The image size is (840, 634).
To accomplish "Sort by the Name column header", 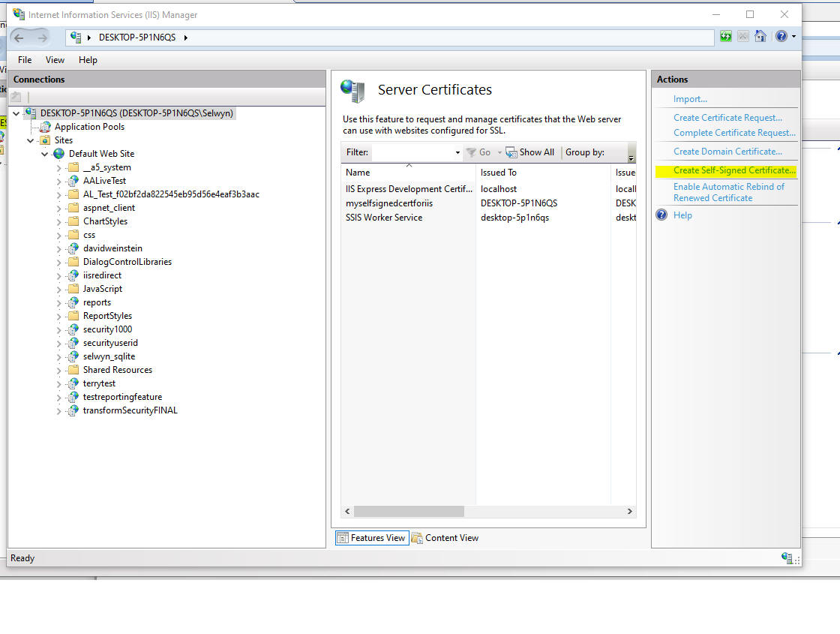I will tap(408, 173).
